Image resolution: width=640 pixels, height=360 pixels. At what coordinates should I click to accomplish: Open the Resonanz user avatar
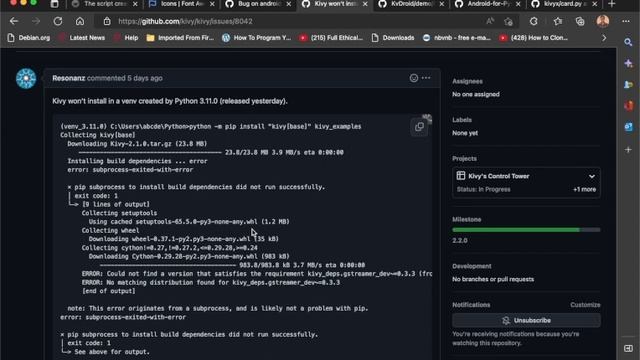pyautogui.click(x=26, y=78)
